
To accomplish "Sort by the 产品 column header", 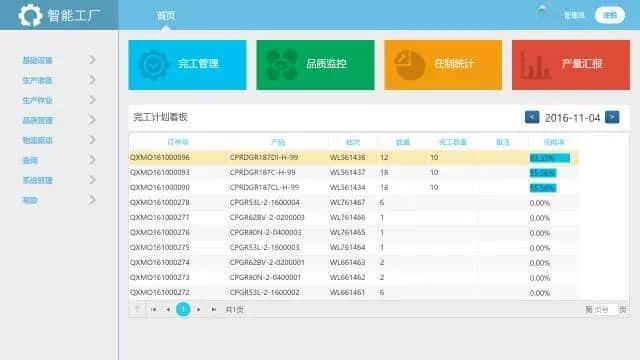I will [x=278, y=142].
